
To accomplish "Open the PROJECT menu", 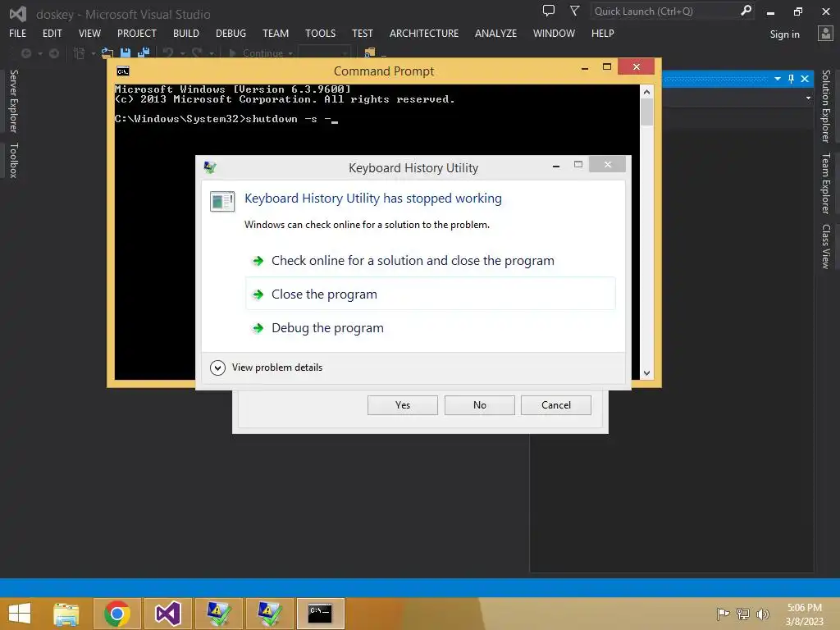I will click(x=137, y=33).
